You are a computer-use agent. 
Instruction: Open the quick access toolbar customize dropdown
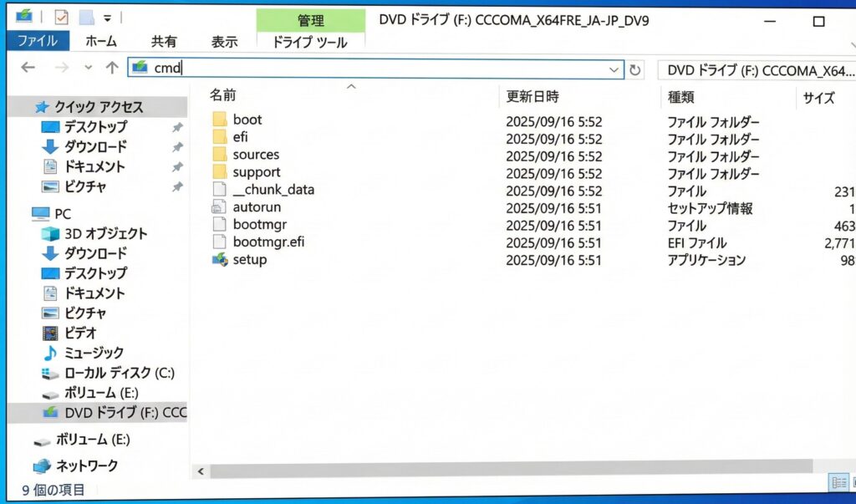tap(108, 18)
